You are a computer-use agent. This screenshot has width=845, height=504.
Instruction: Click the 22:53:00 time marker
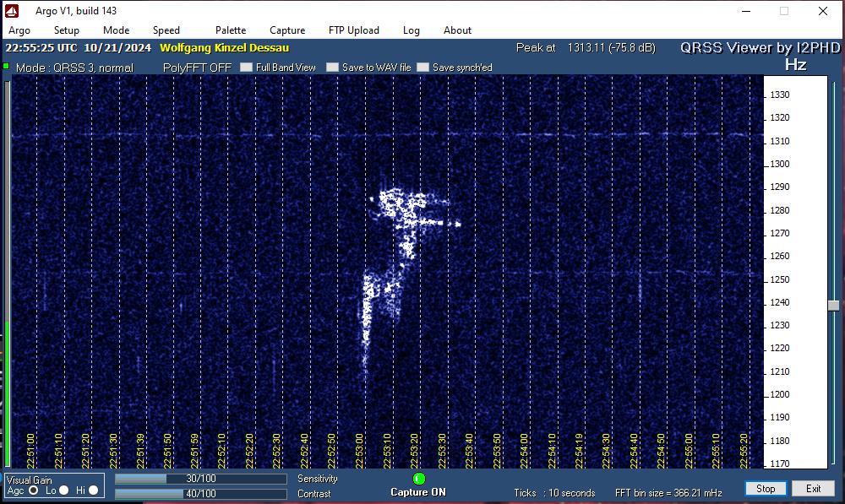(359, 451)
